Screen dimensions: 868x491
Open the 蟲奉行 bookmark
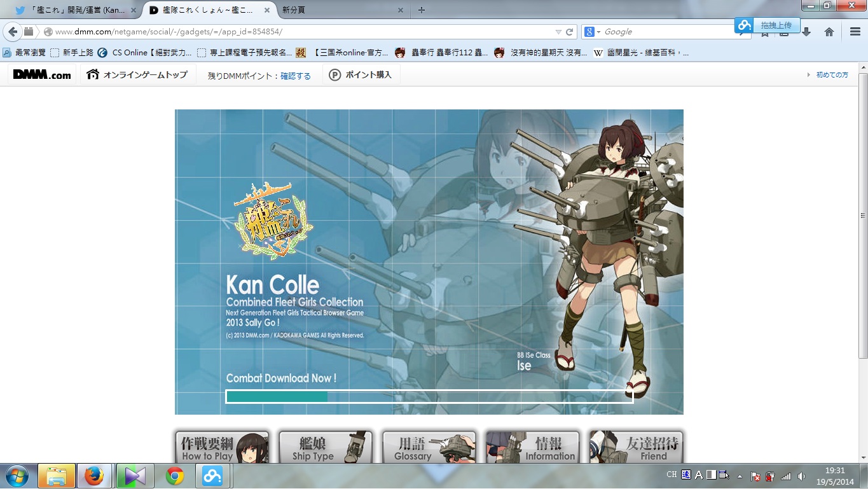(441, 53)
